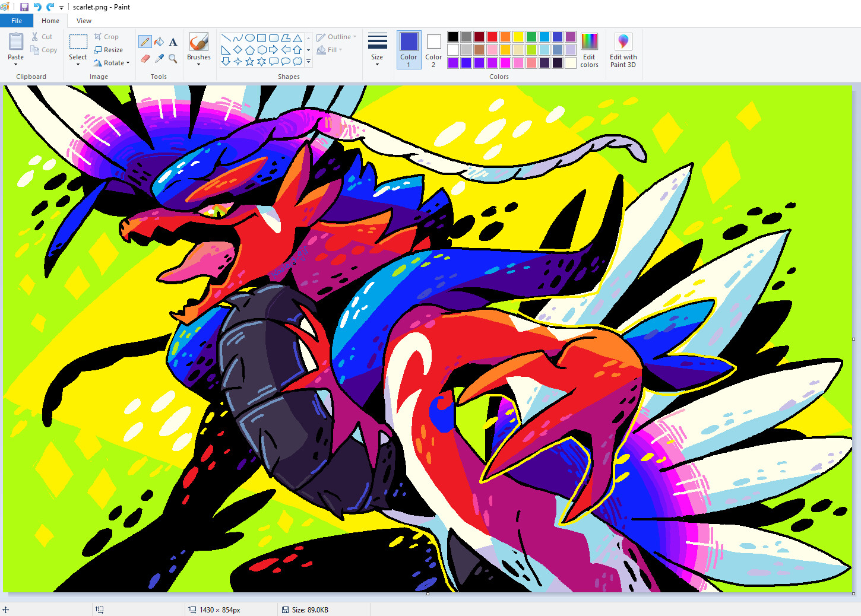The width and height of the screenshot is (861, 616).
Task: Open the Rotate menu
Action: tap(112, 62)
